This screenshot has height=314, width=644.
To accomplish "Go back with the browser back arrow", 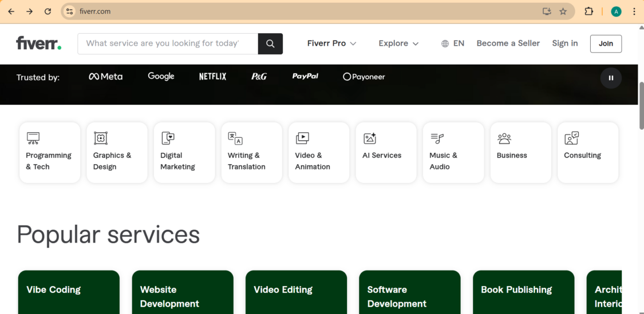I will pyautogui.click(x=11, y=11).
